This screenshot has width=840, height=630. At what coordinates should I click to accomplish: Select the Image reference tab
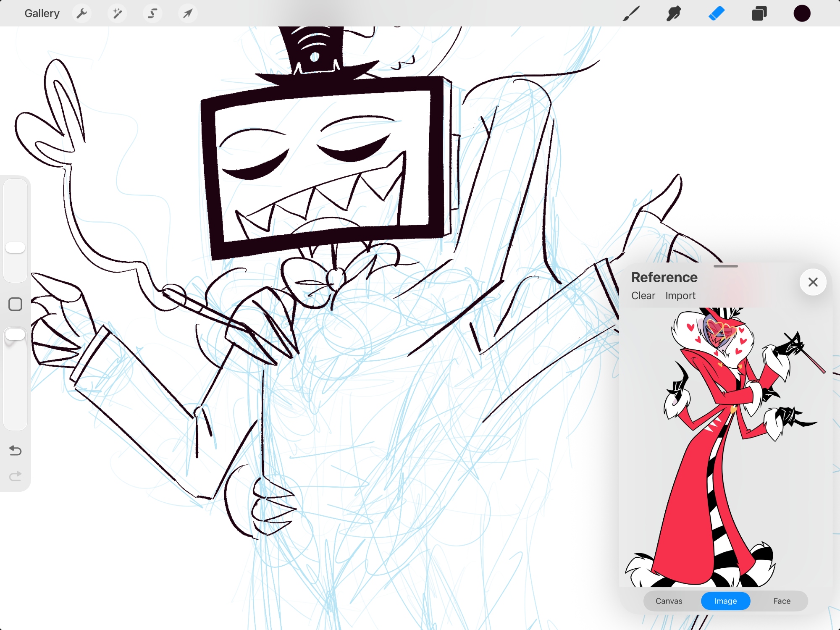(725, 601)
